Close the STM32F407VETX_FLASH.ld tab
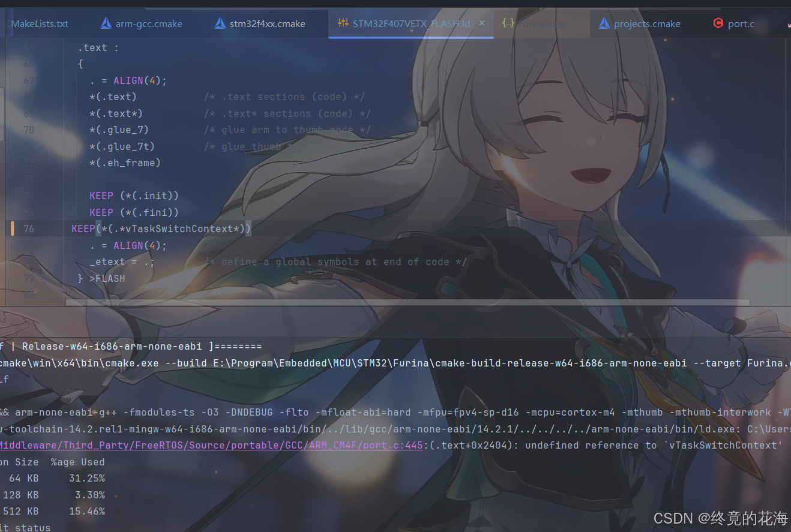Image resolution: width=791 pixels, height=532 pixels. point(481,24)
